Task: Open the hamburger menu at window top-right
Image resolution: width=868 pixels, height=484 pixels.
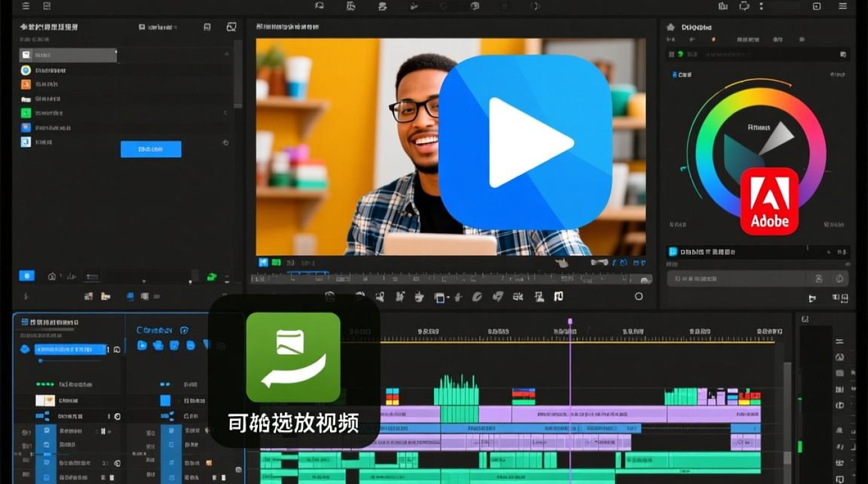Action: (843, 6)
